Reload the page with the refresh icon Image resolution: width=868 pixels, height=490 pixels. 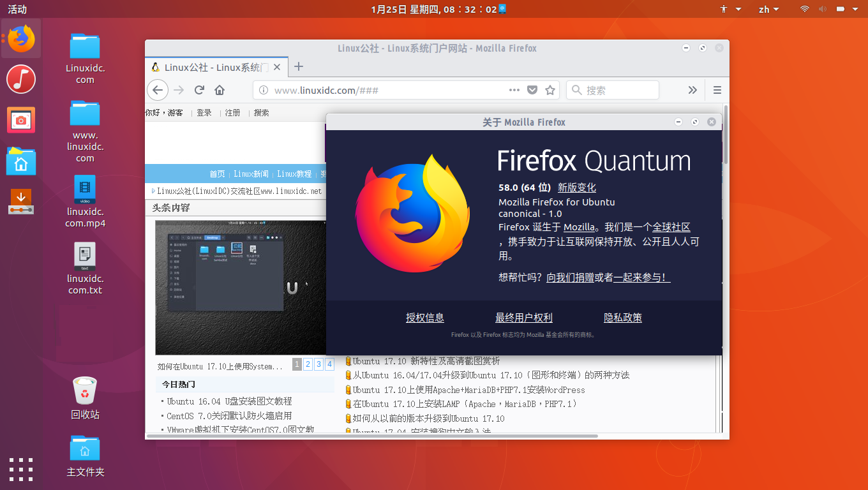click(199, 90)
